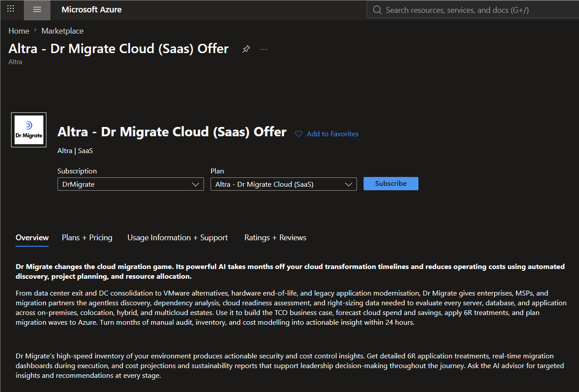Viewport: 579px width, 392px height.
Task: Click the Microsoft Azure header title
Action: coord(92,10)
